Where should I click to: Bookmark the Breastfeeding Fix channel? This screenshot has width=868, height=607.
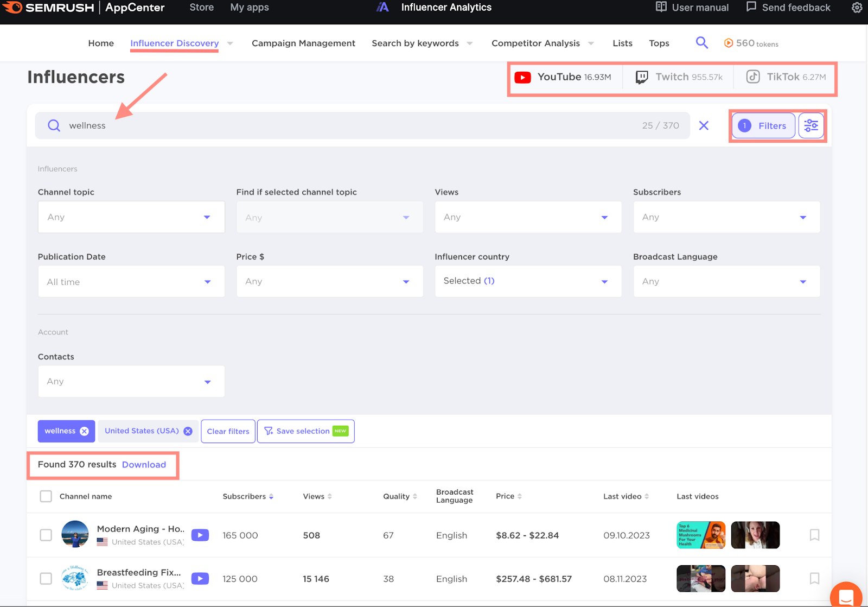[814, 579]
